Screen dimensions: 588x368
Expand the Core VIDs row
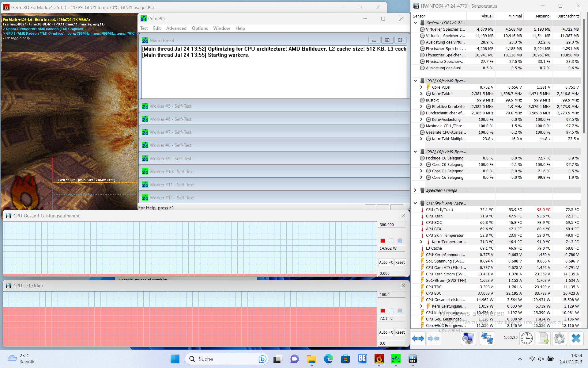point(421,87)
